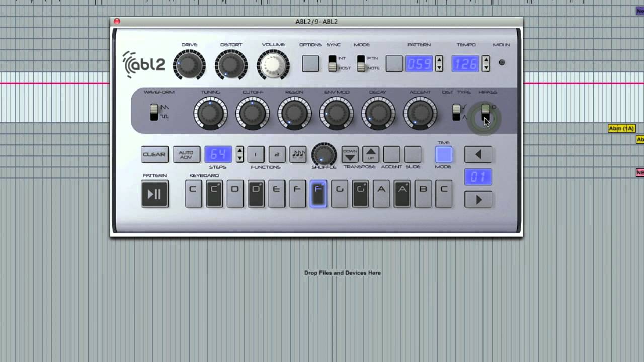Click the abl2 logo

tap(143, 64)
